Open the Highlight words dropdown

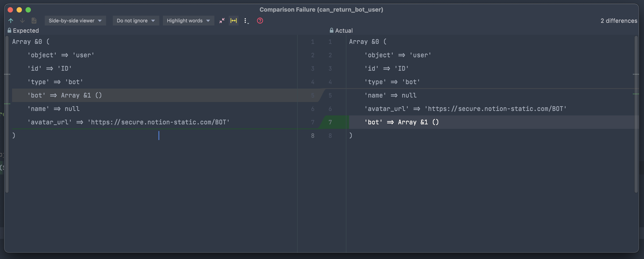click(x=188, y=21)
